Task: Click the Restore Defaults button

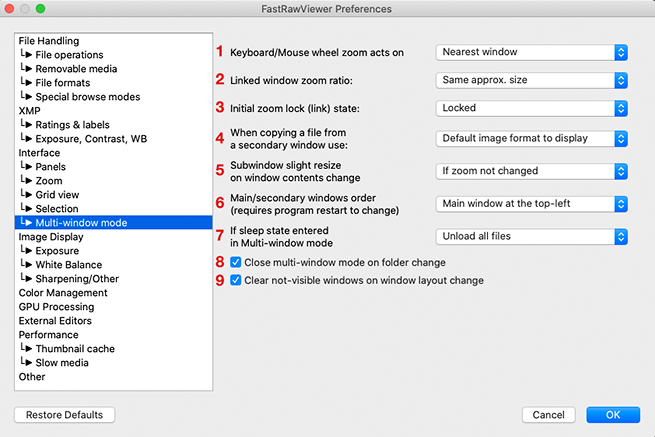Action: (65, 415)
